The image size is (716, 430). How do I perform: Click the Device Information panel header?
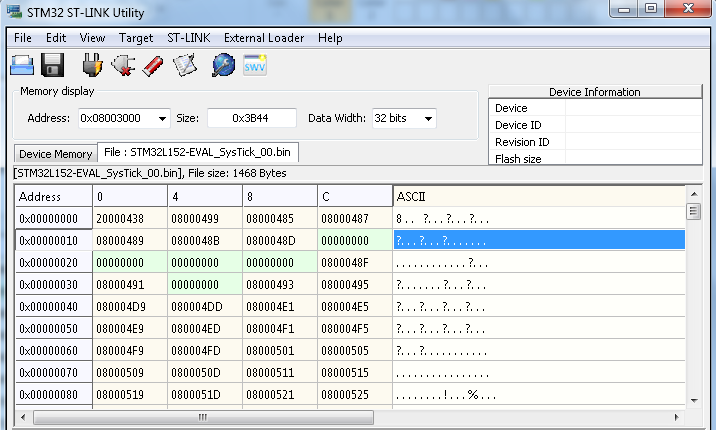[x=595, y=92]
